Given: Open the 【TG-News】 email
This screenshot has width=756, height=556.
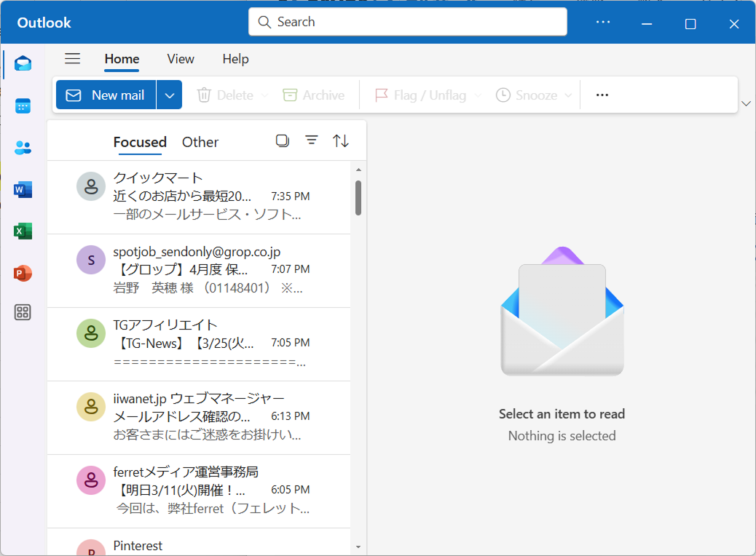Looking at the screenshot, I should [x=199, y=344].
